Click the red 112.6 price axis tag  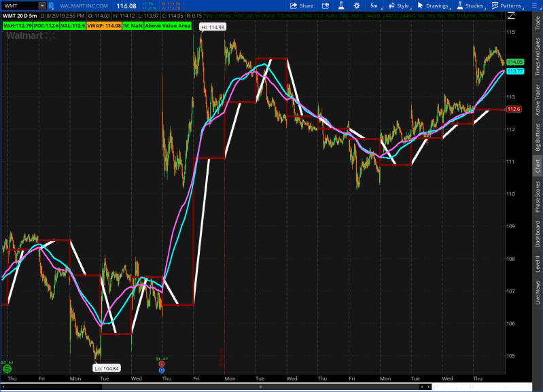pyautogui.click(x=514, y=109)
